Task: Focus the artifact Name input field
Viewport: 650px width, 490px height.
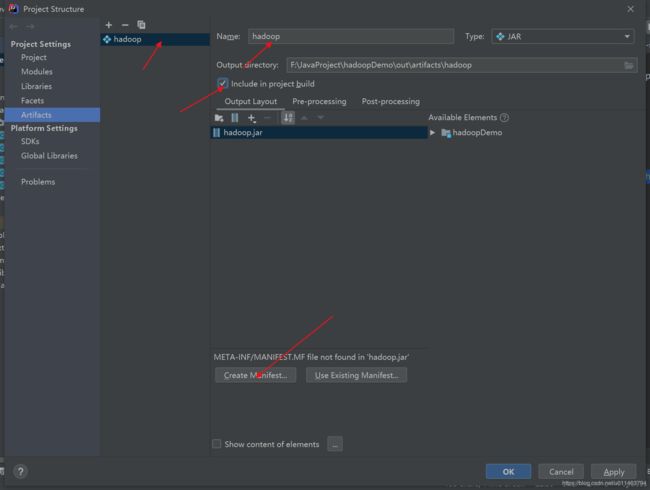Action: click(x=351, y=36)
